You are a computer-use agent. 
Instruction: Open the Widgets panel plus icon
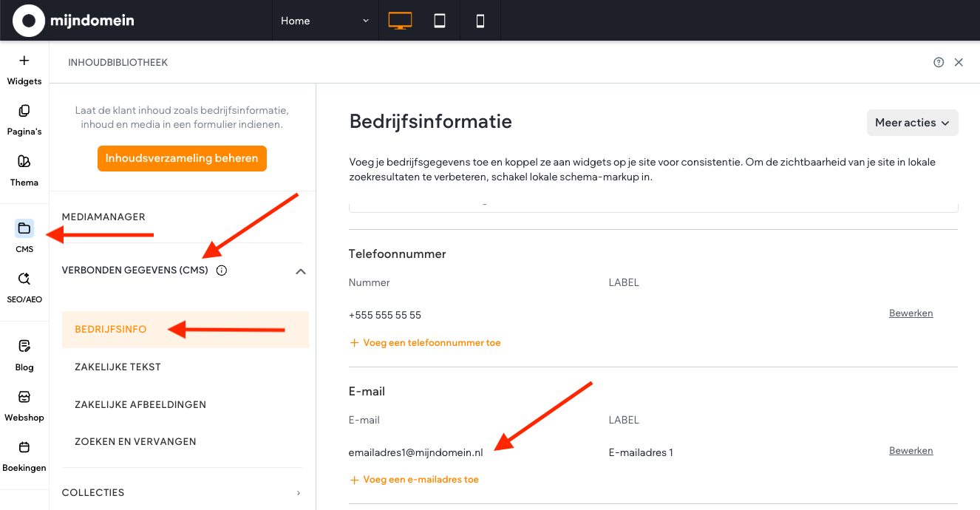[x=24, y=61]
